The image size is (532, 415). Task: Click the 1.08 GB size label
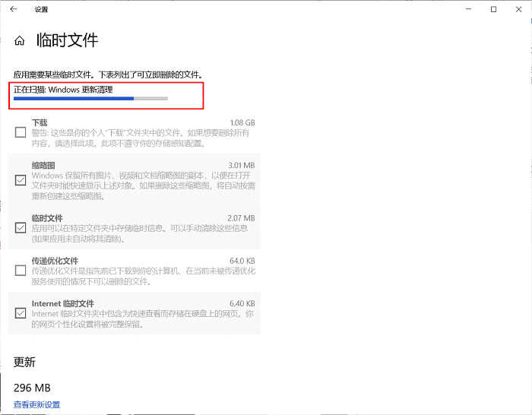pos(242,122)
